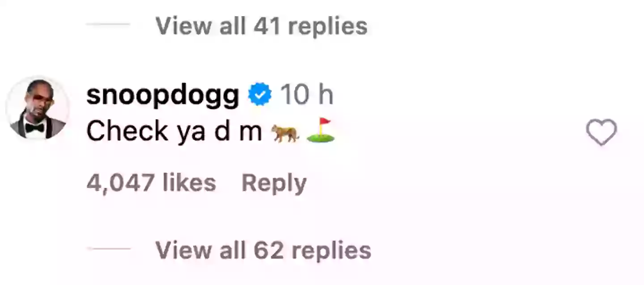Collapse the replies under the top comment
This screenshot has height=285, width=644.
pos(262,26)
